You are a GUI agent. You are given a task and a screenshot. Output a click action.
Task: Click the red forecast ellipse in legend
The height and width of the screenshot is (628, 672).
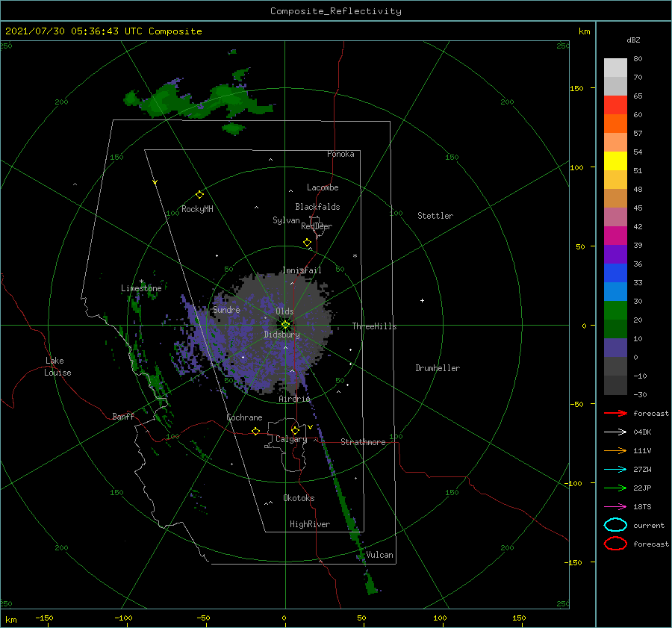tap(615, 544)
